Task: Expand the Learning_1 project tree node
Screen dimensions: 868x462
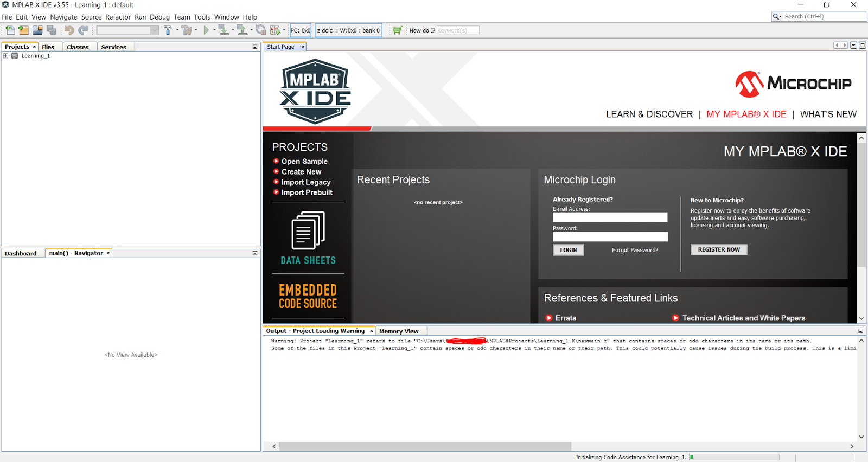Action: click(5, 56)
